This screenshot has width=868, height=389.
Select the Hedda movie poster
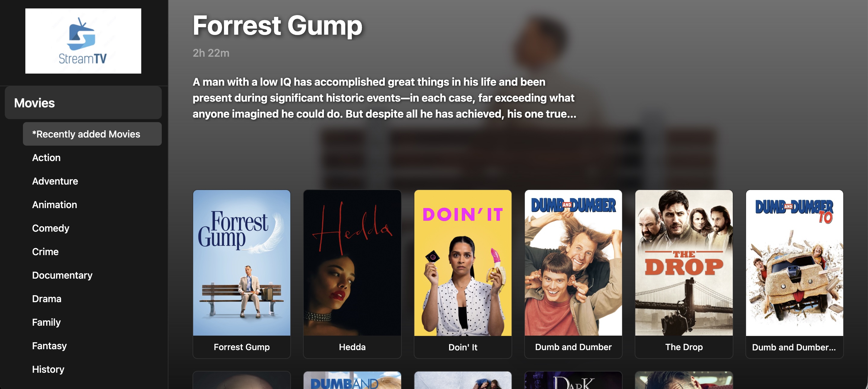click(x=352, y=274)
